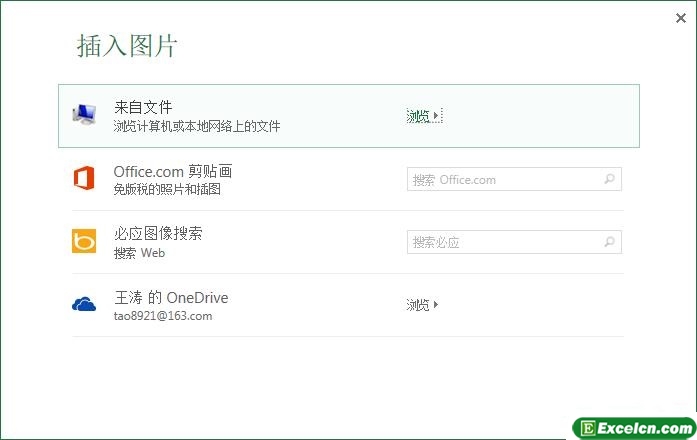Select the 来自文件 heading
Viewport: 697px width, 440px height.
click(143, 107)
